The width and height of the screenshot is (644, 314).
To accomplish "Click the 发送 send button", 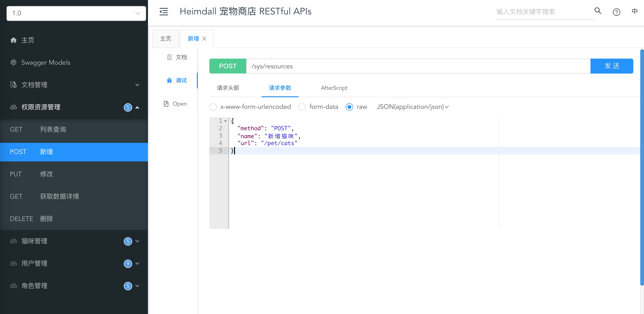I will point(612,66).
